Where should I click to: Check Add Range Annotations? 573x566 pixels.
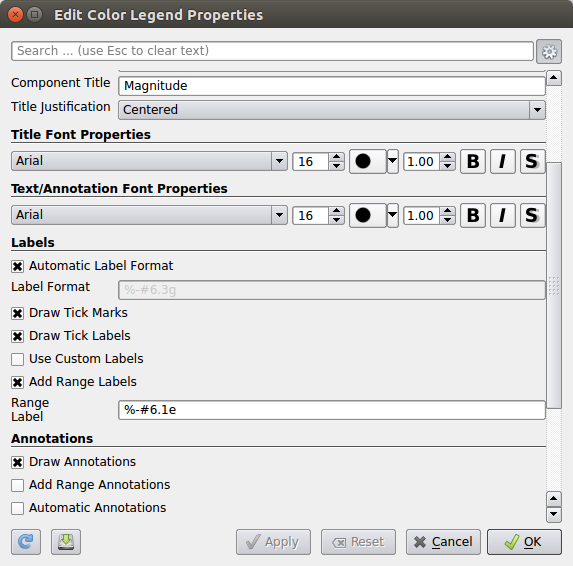pyautogui.click(x=18, y=485)
